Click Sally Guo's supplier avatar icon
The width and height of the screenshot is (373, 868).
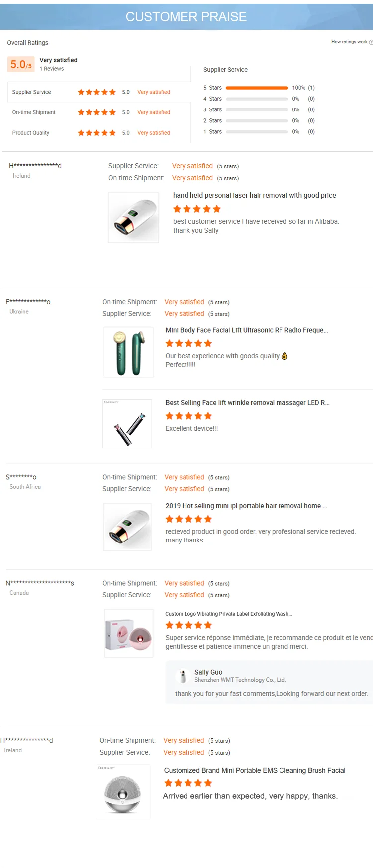point(183,676)
